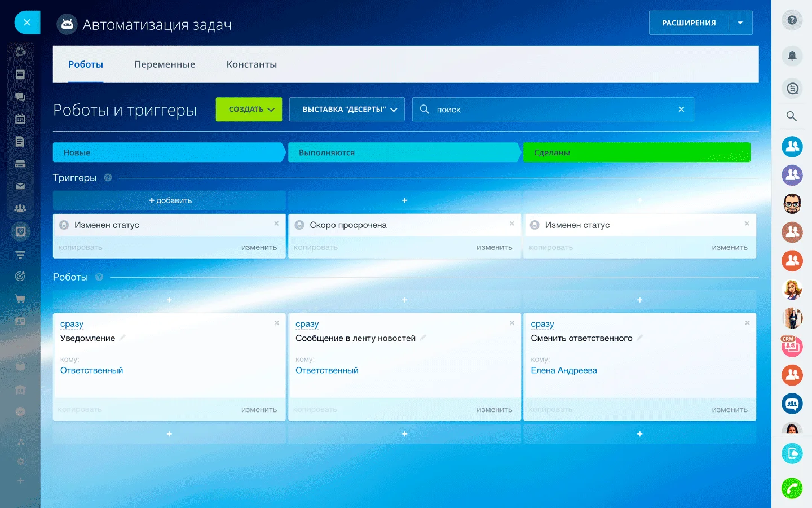Open the chat bubbles icon in left sidebar
This screenshot has height=508, width=812.
tap(20, 97)
